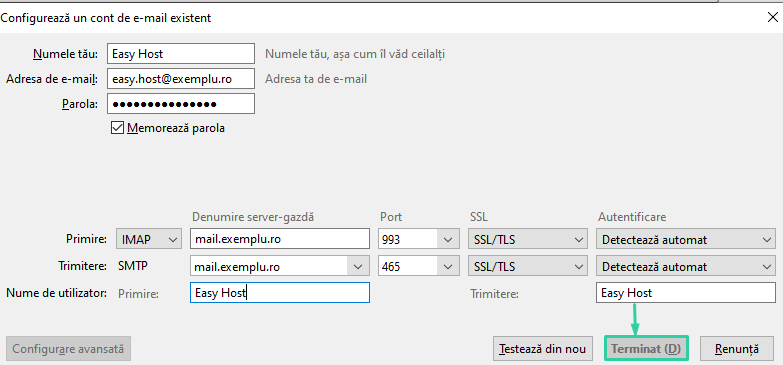Click the 'Denumire server-gazdă' column header
Image resolution: width=783 pixels, height=365 pixels.
(253, 217)
